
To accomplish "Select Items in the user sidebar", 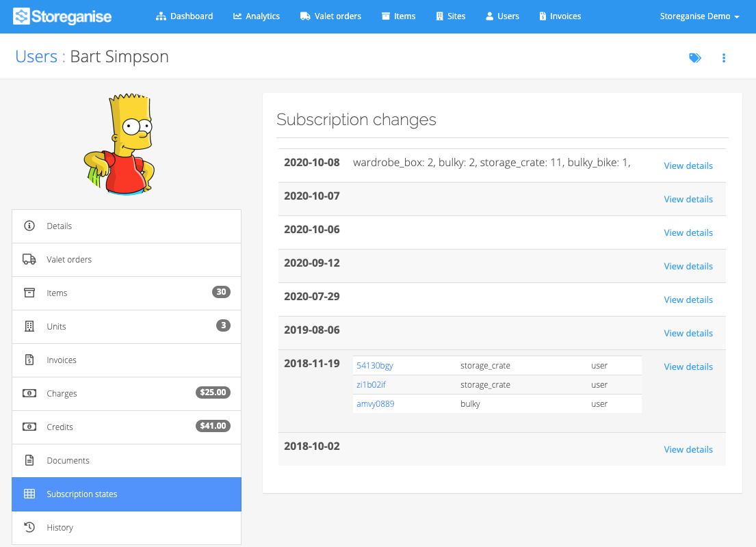I will click(x=127, y=293).
